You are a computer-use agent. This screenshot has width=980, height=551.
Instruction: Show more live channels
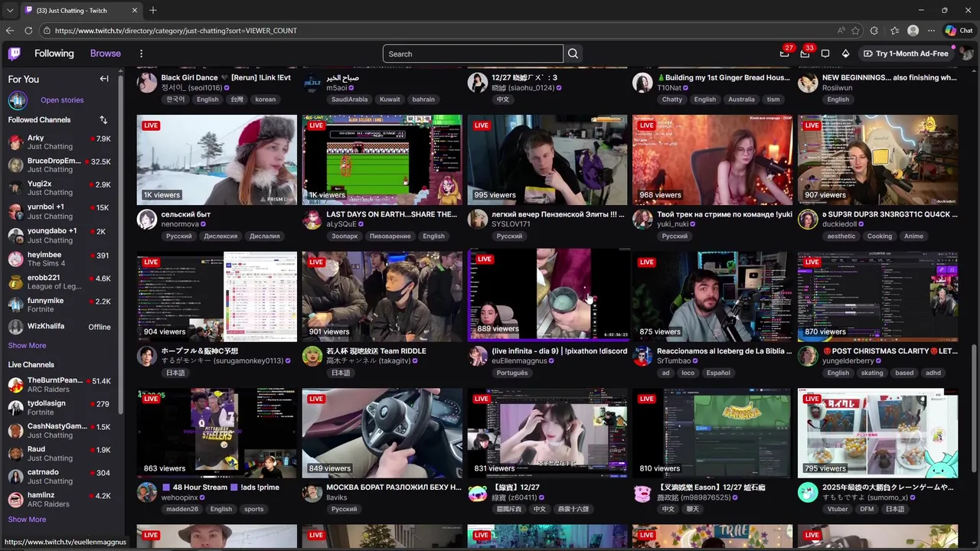pyautogui.click(x=27, y=519)
